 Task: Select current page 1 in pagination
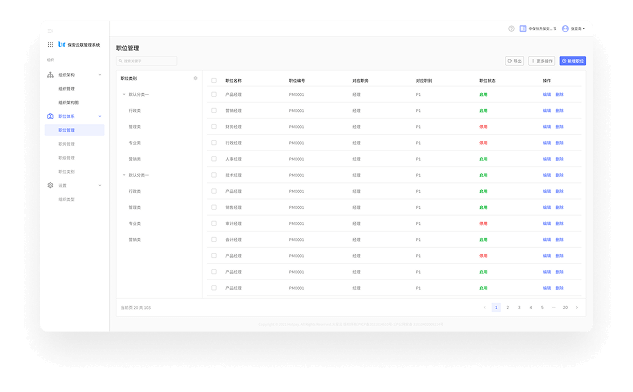click(496, 308)
